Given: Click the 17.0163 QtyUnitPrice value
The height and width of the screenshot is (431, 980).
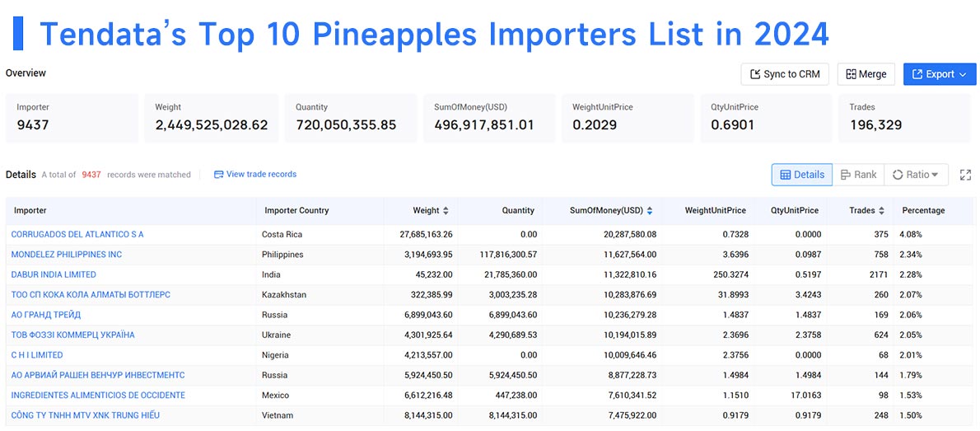Looking at the screenshot, I should pos(805,395).
